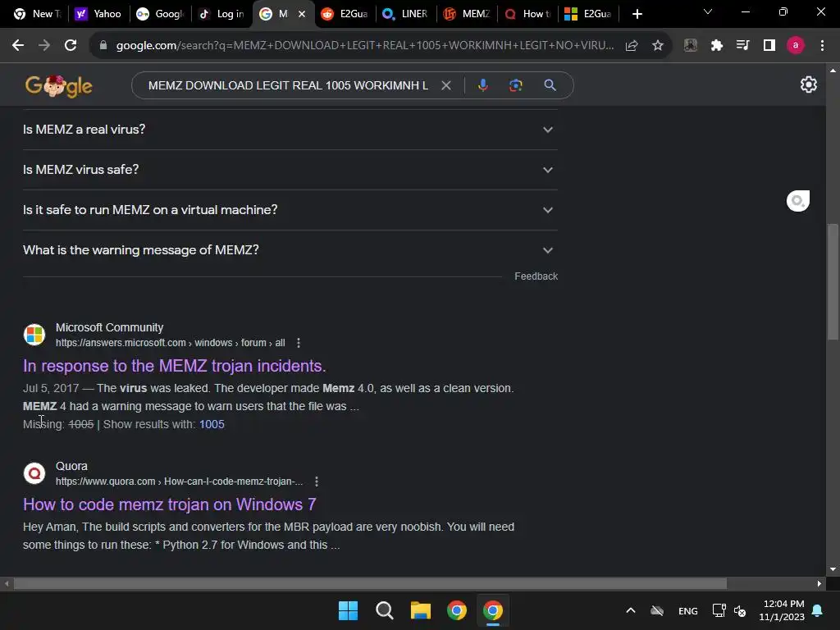Open ENG language switcher
This screenshot has width=840, height=630.
click(x=688, y=610)
